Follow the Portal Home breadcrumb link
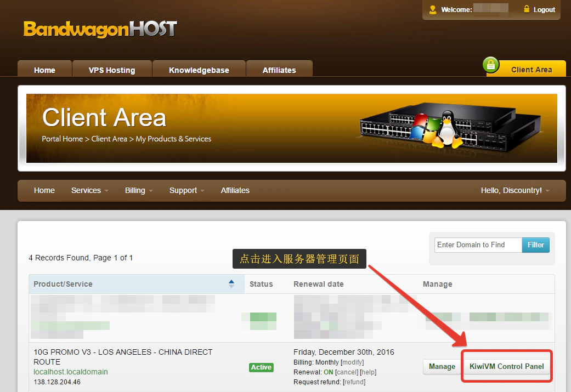The width and height of the screenshot is (571, 392). pos(63,139)
